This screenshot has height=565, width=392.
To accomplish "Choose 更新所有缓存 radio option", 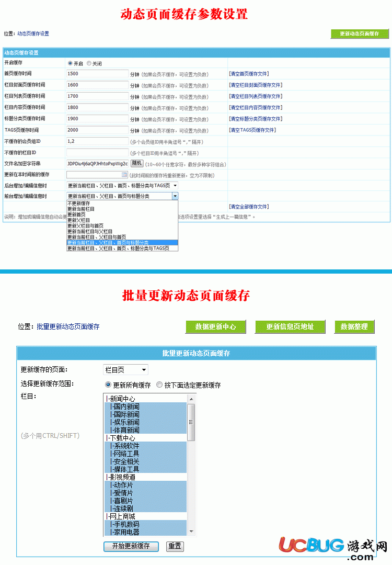I will [108, 385].
